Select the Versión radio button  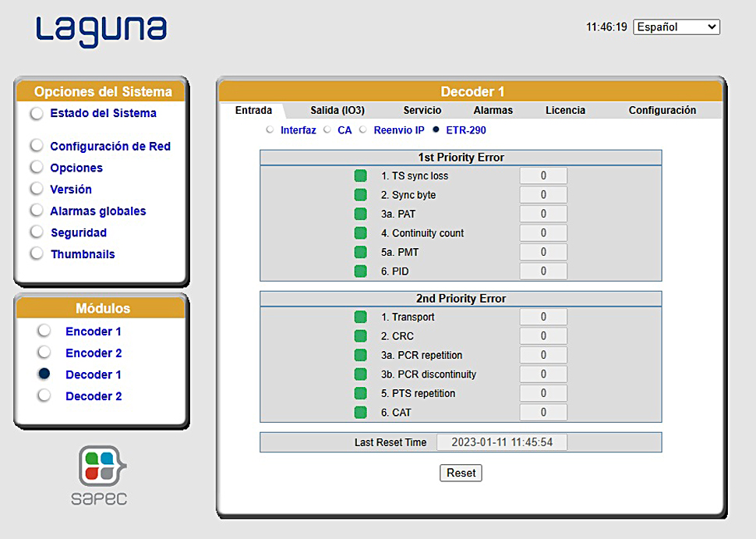[37, 188]
